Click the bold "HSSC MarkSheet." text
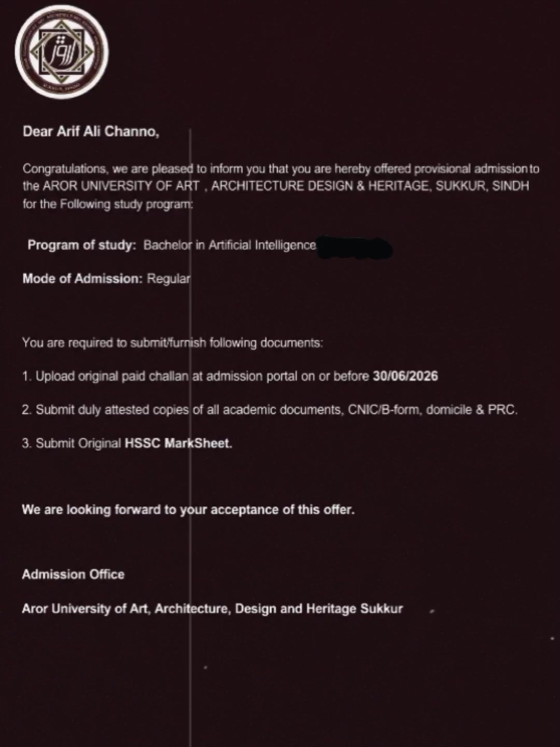Screen dimensions: 560x747 tap(178, 444)
